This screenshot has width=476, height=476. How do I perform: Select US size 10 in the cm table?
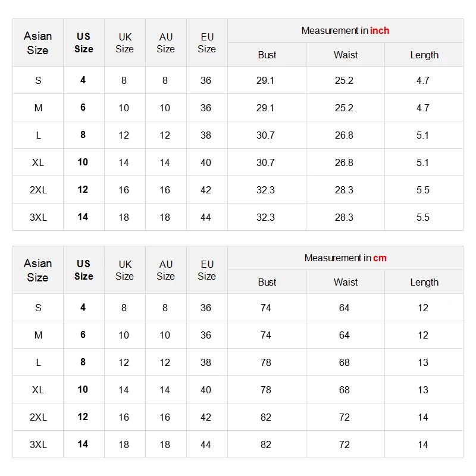coord(83,390)
